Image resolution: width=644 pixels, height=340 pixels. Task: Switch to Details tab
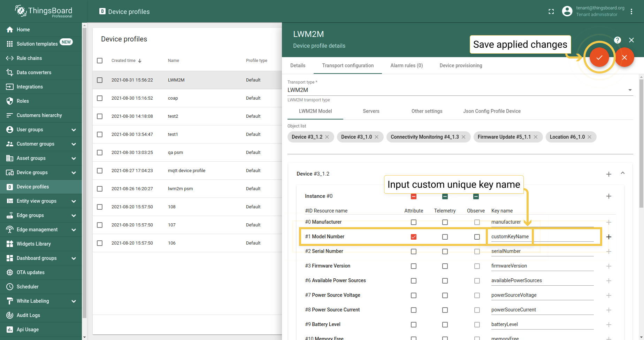tap(298, 65)
